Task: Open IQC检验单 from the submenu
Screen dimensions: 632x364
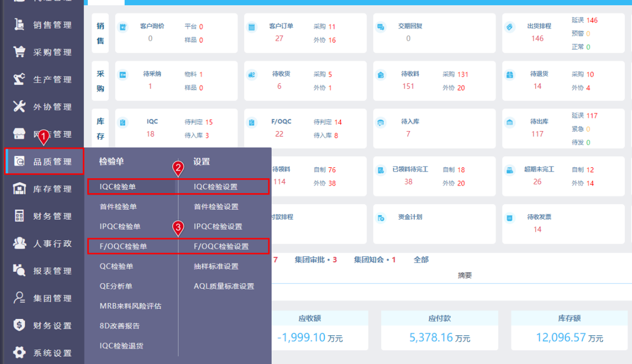Action: 118,187
